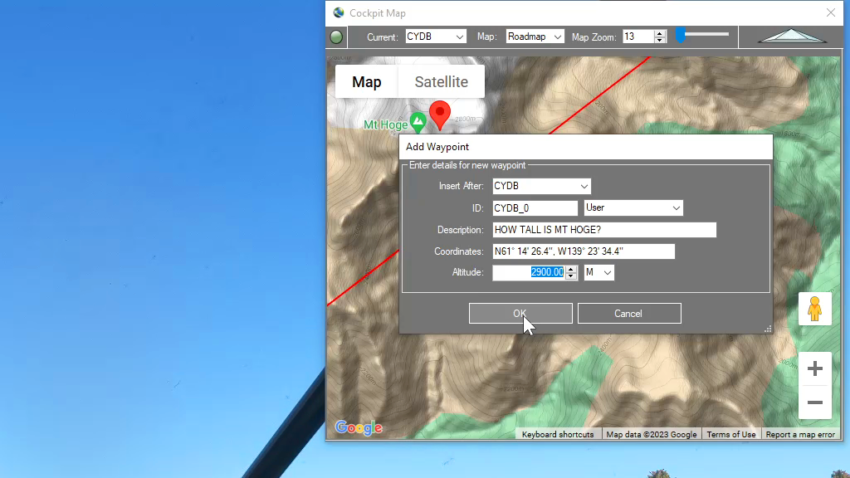Image resolution: width=850 pixels, height=478 pixels.
Task: Switch to the Satellite map view
Action: point(441,82)
